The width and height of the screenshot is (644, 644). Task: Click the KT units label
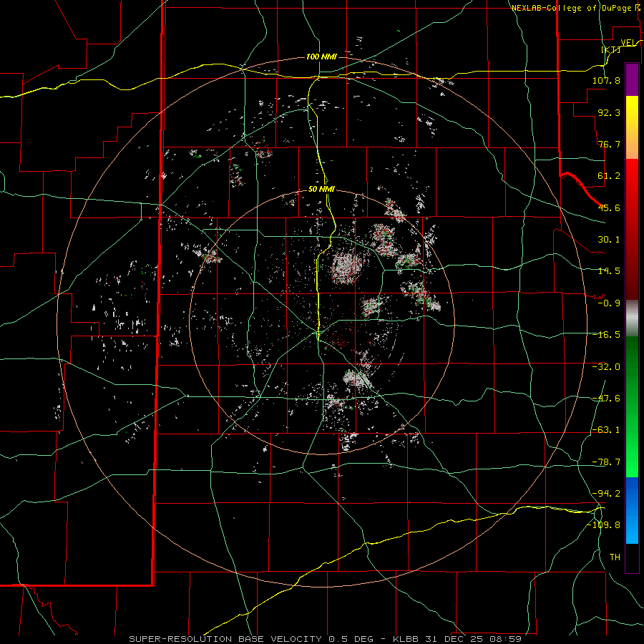coord(611,49)
